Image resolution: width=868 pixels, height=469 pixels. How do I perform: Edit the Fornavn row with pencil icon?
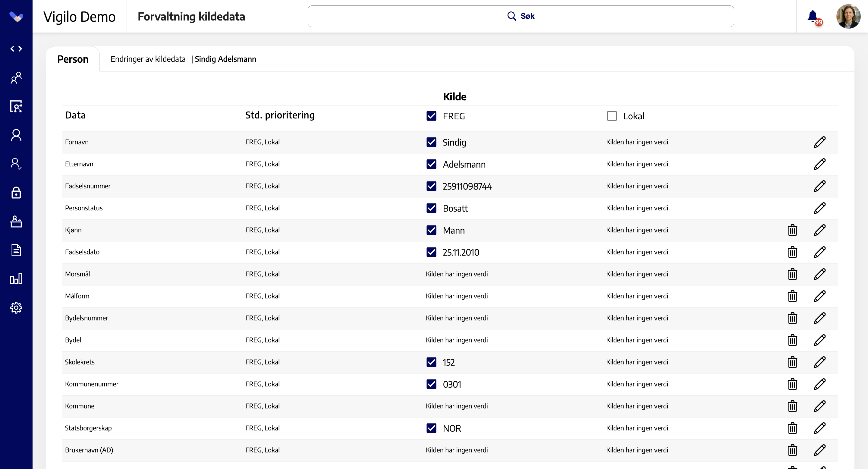(x=819, y=142)
